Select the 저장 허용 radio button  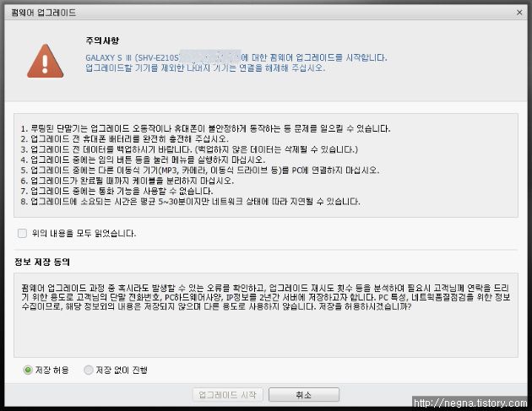tap(28, 370)
